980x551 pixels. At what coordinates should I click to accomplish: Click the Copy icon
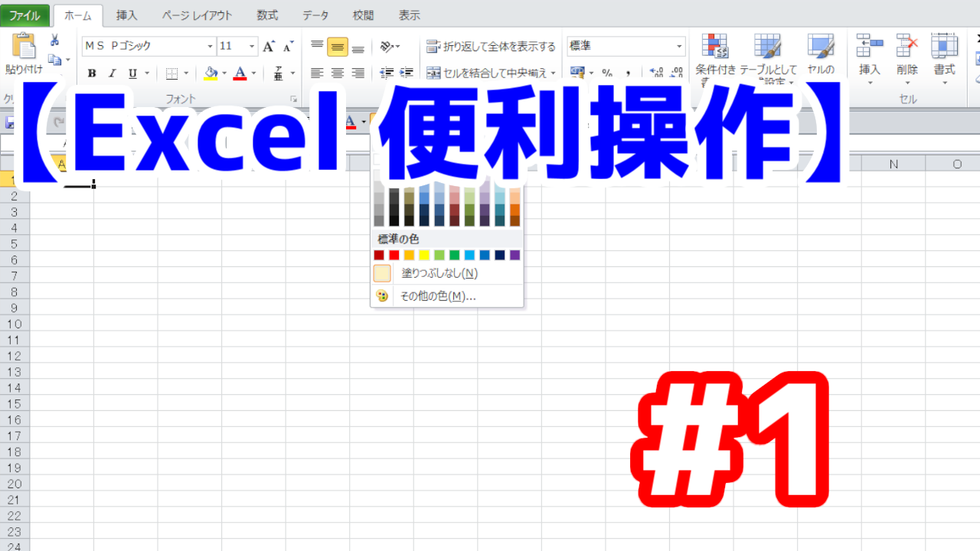(x=54, y=59)
